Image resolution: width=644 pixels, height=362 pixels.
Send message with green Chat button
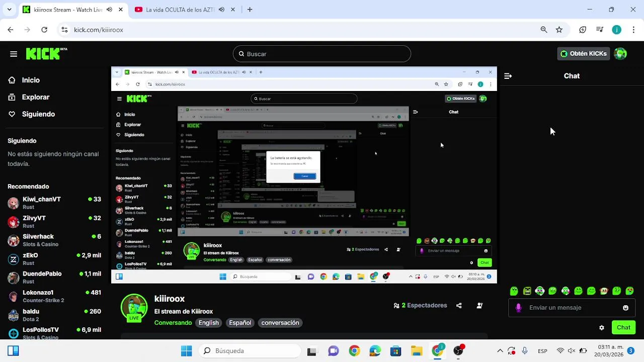pyautogui.click(x=623, y=327)
